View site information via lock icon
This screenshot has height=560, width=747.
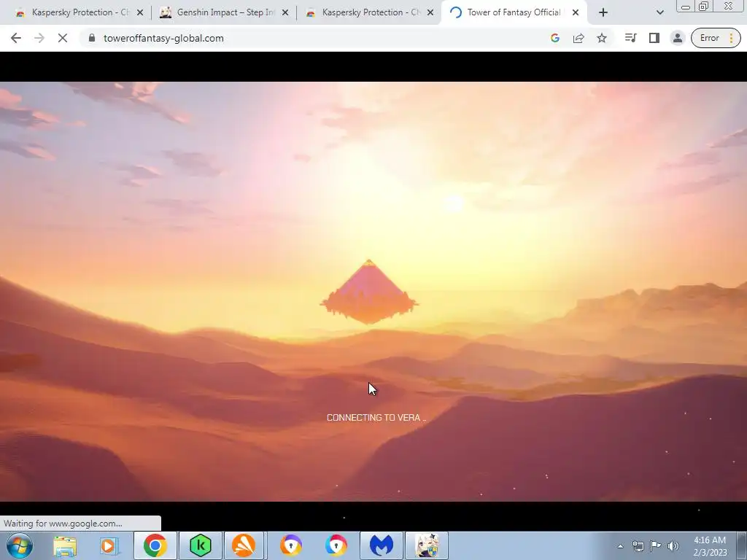[92, 38]
